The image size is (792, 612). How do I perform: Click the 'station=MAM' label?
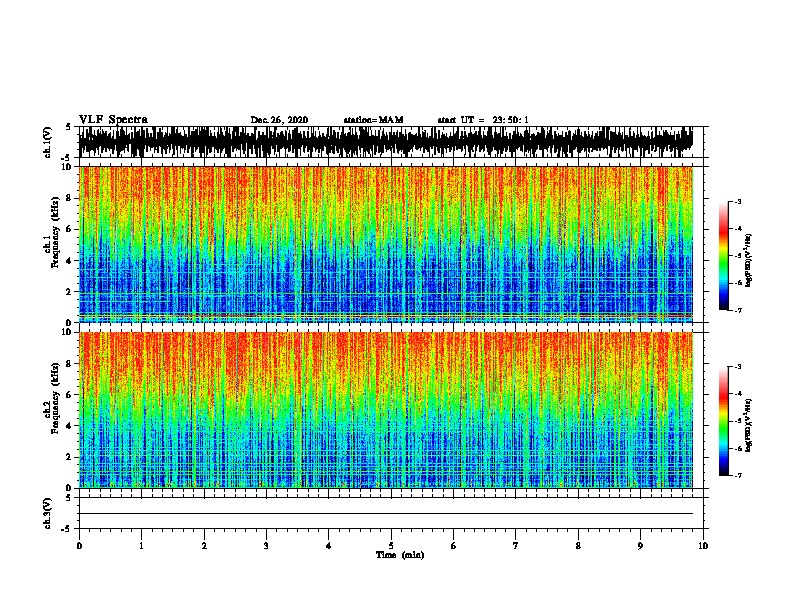coord(373,120)
